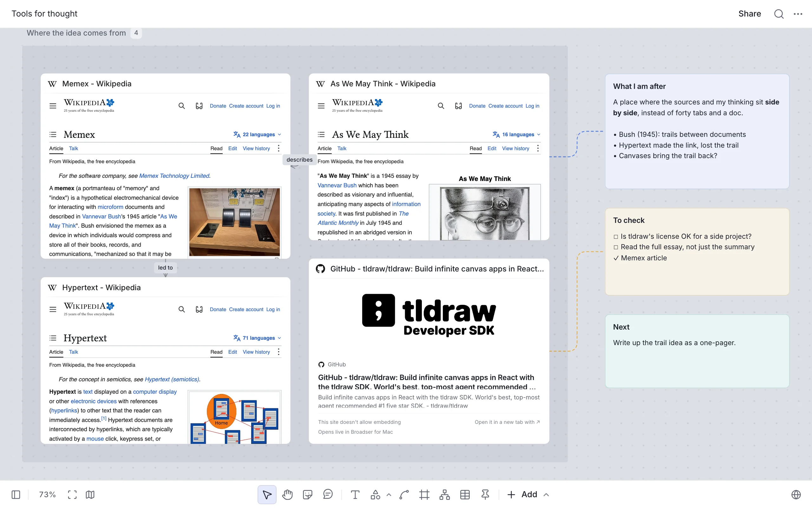Click the globe icon at bottom right
The image size is (812, 508).
pyautogui.click(x=796, y=495)
